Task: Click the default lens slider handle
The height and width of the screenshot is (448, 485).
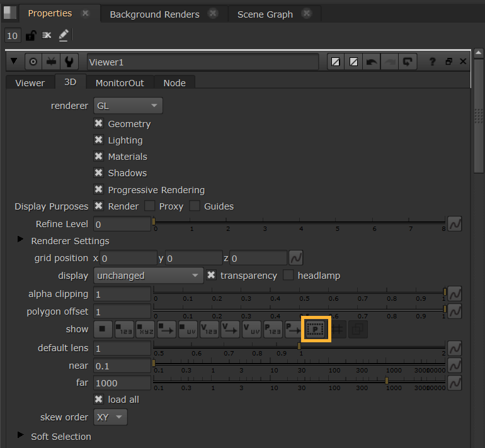Action: 299,345
